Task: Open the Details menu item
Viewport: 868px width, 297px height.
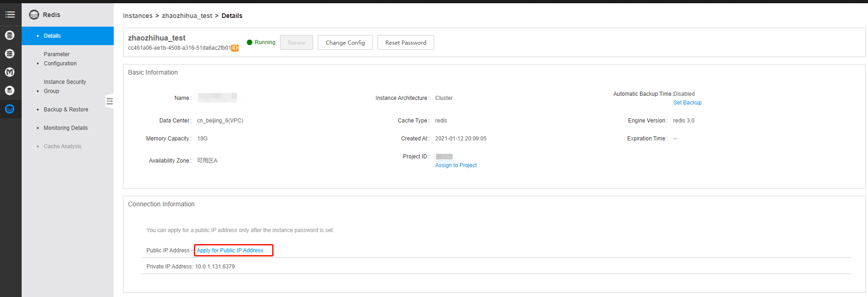Action: click(x=68, y=36)
